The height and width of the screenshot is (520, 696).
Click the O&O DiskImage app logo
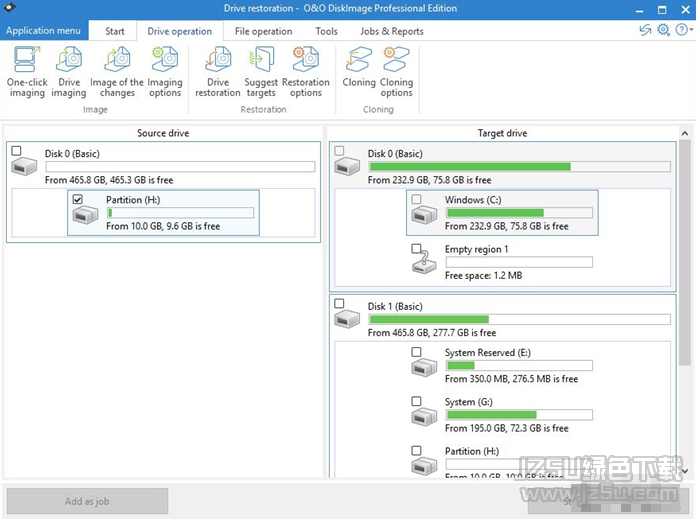(x=10, y=7)
